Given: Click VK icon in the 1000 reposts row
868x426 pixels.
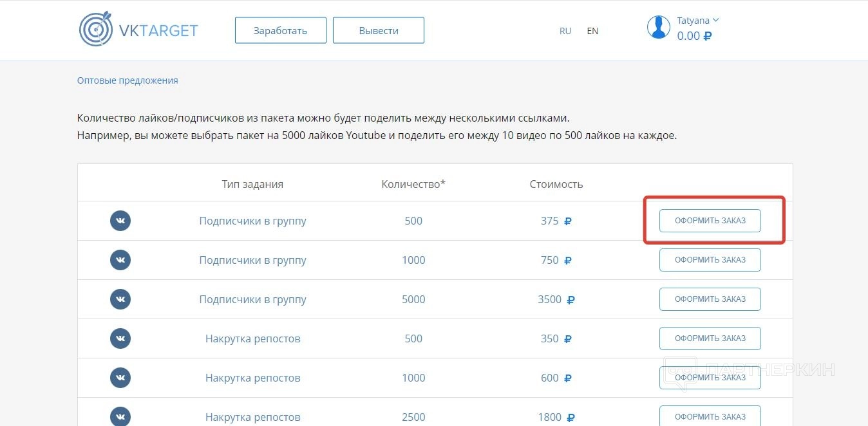Looking at the screenshot, I should click(x=120, y=378).
